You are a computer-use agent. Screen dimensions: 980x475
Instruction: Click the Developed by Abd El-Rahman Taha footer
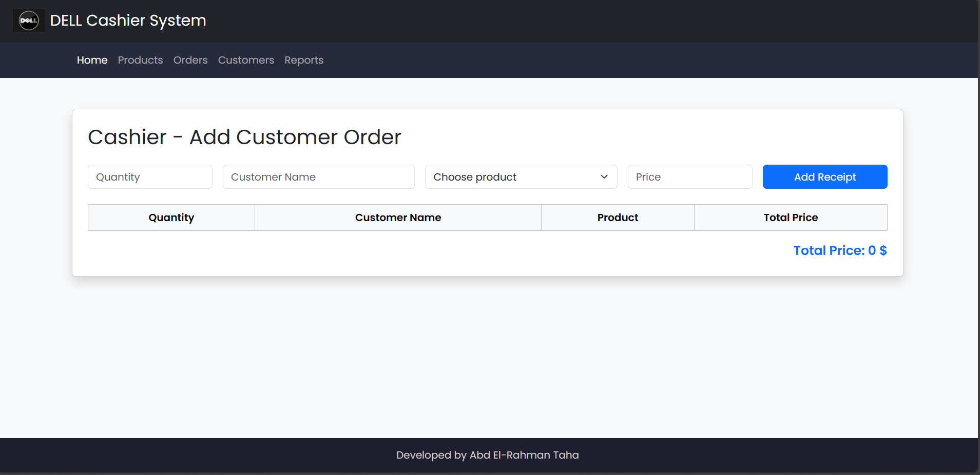(x=488, y=455)
